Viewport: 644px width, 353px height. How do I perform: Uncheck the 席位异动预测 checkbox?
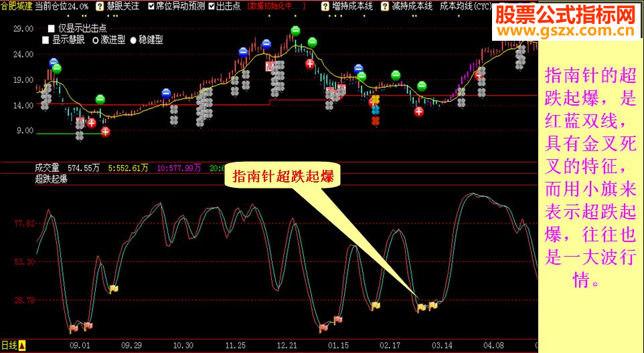tap(151, 6)
